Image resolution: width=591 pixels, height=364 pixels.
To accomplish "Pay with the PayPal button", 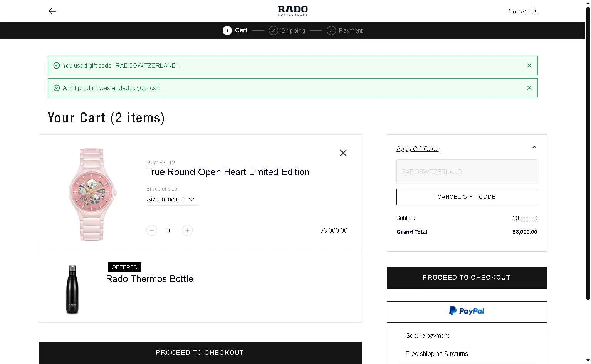I will 467,312.
